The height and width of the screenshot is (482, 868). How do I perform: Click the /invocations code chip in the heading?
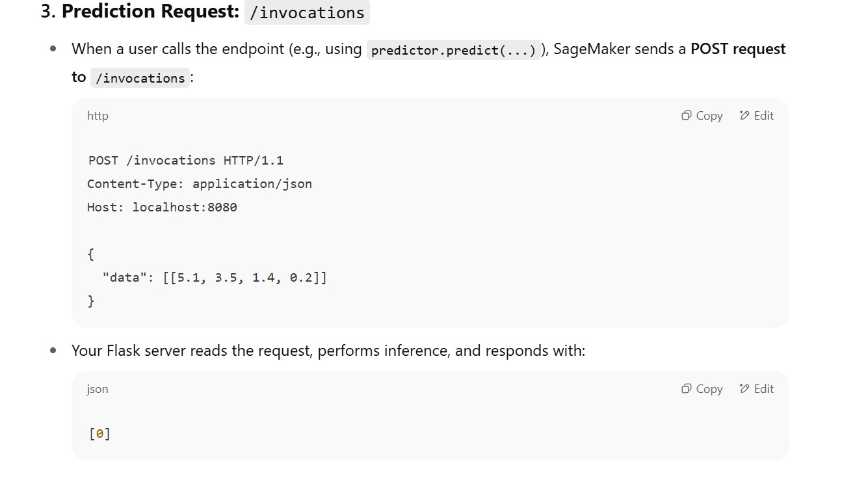307,12
